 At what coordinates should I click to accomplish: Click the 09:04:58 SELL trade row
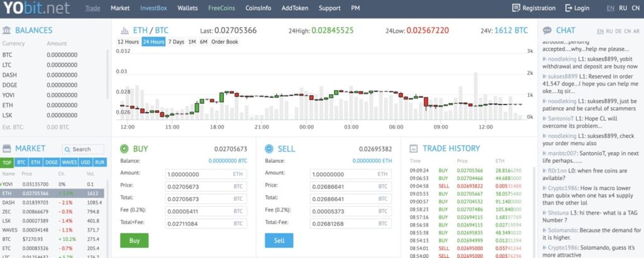466,186
